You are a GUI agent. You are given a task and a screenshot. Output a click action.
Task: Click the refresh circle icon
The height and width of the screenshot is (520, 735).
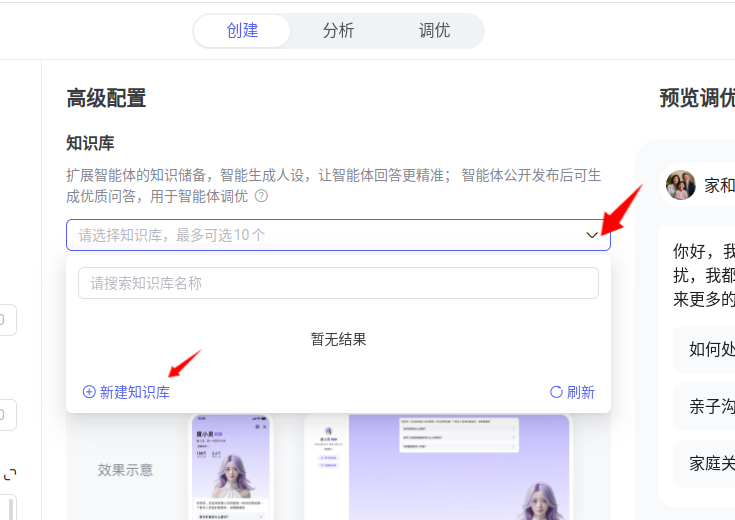click(556, 392)
